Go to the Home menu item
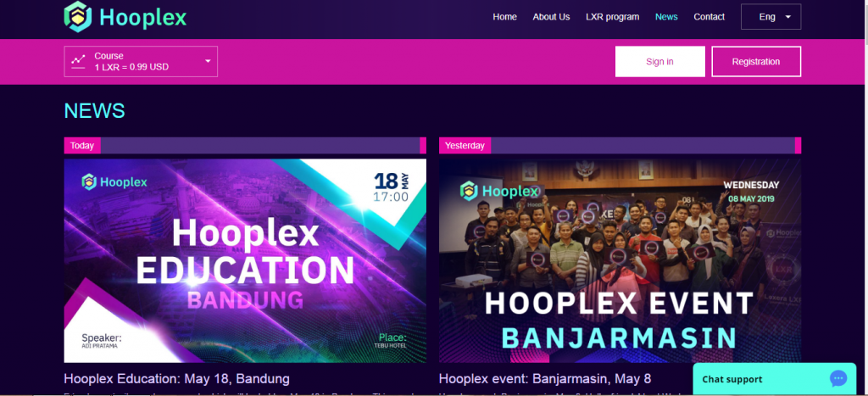Viewport: 868px width, 396px height. [505, 17]
